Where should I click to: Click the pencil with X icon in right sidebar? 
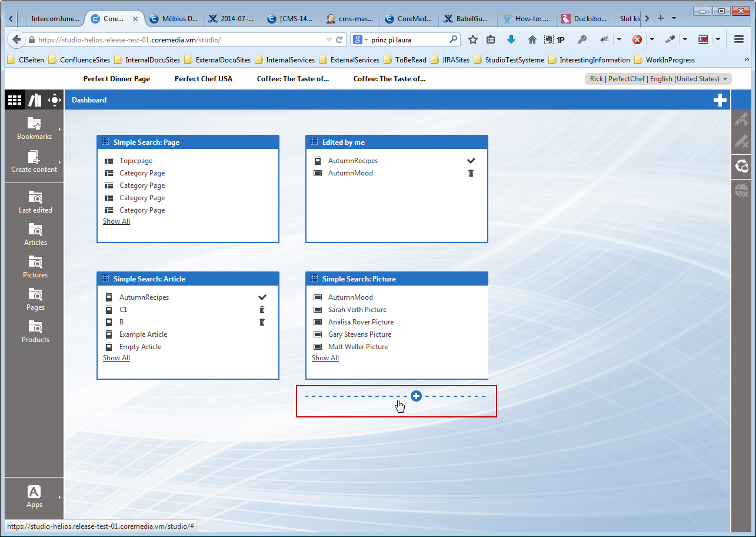(x=742, y=142)
